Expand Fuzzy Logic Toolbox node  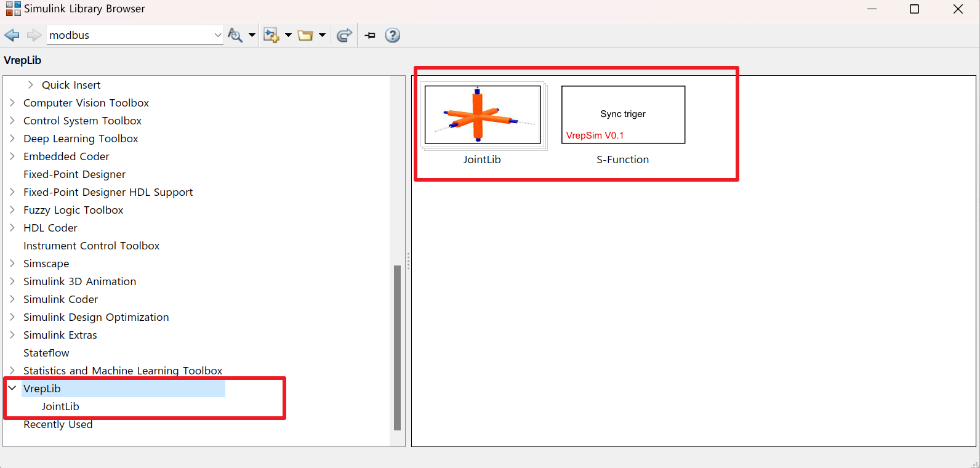(12, 210)
